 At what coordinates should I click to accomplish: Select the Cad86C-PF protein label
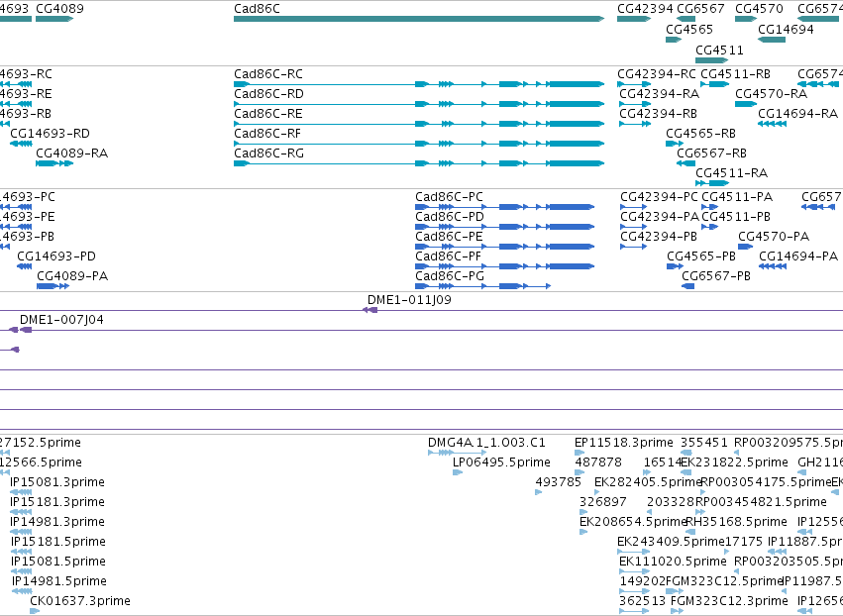click(449, 257)
